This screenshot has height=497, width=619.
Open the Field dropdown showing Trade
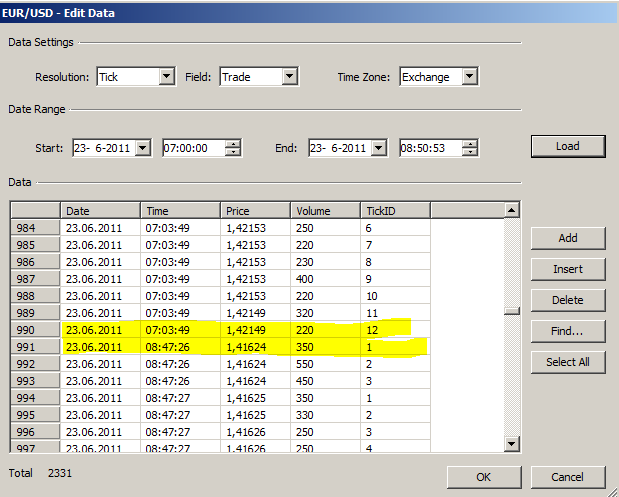(x=289, y=77)
